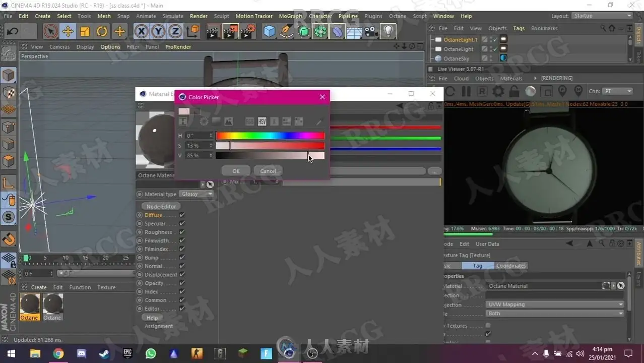Cancel the Color Picker dialog

click(268, 171)
